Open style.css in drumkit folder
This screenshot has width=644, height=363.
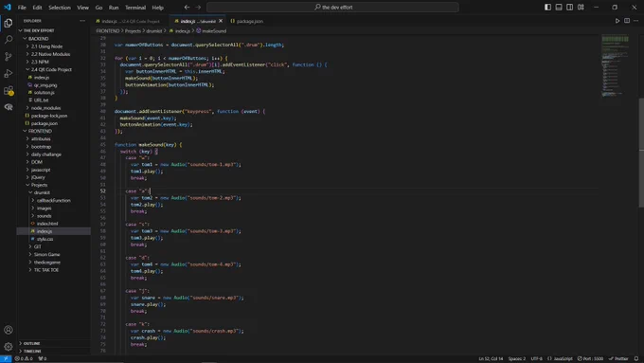pyautogui.click(x=53, y=239)
